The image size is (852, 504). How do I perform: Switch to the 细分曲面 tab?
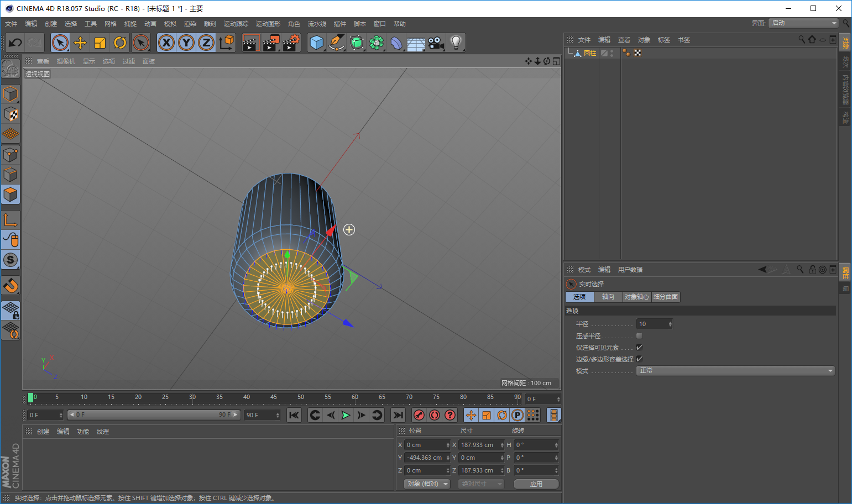click(666, 297)
